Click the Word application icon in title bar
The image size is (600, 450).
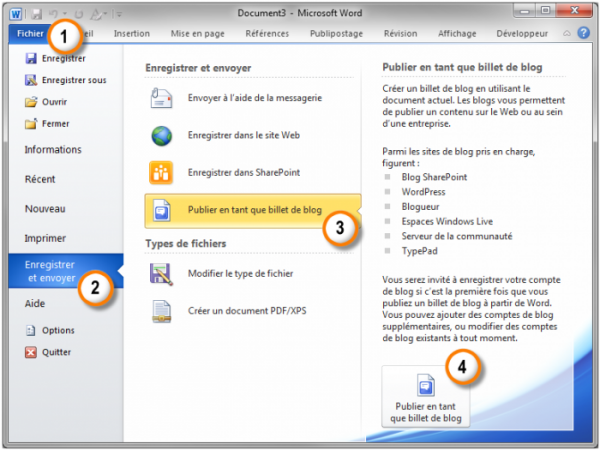[x=16, y=14]
